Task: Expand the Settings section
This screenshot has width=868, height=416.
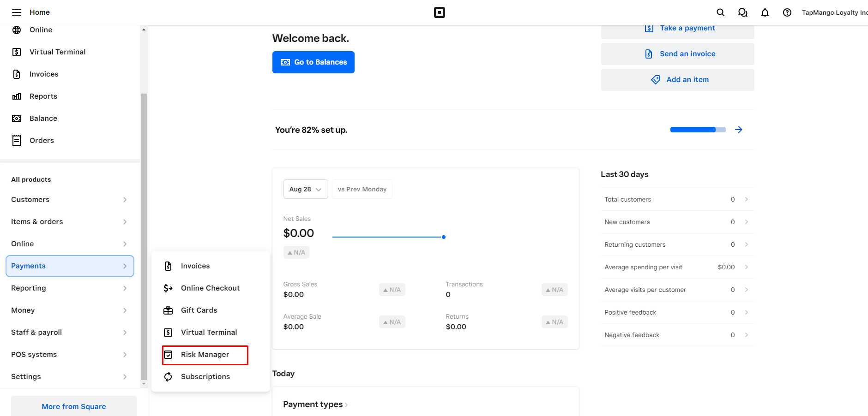Action: point(69,377)
